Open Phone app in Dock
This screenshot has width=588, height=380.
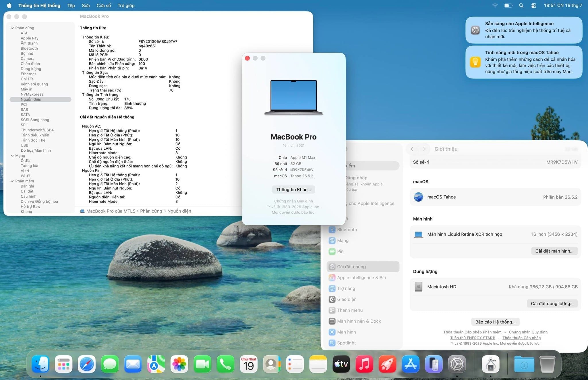226,364
